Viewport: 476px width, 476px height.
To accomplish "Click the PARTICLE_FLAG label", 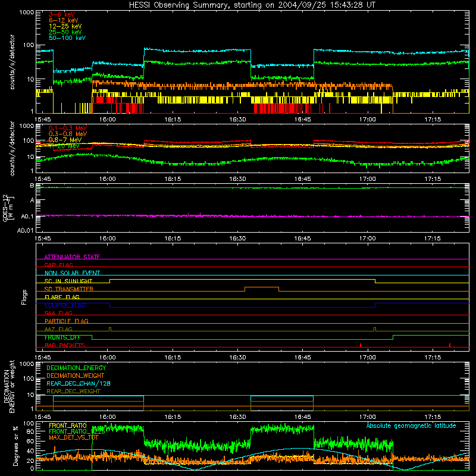I will pyautogui.click(x=67, y=321).
